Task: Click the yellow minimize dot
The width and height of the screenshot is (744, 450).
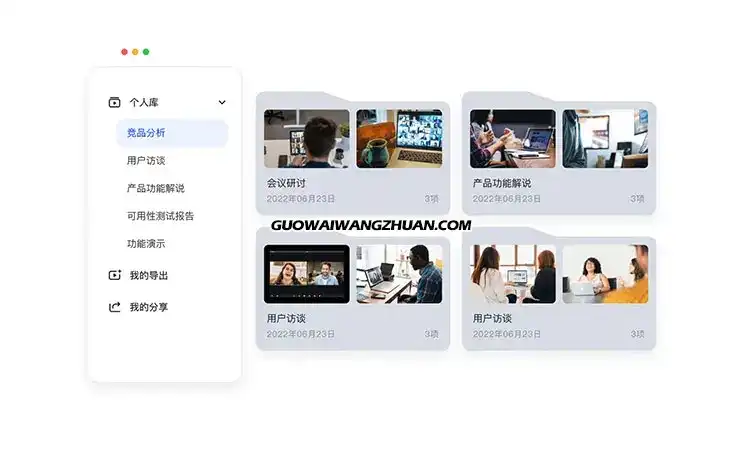Action: tap(135, 52)
